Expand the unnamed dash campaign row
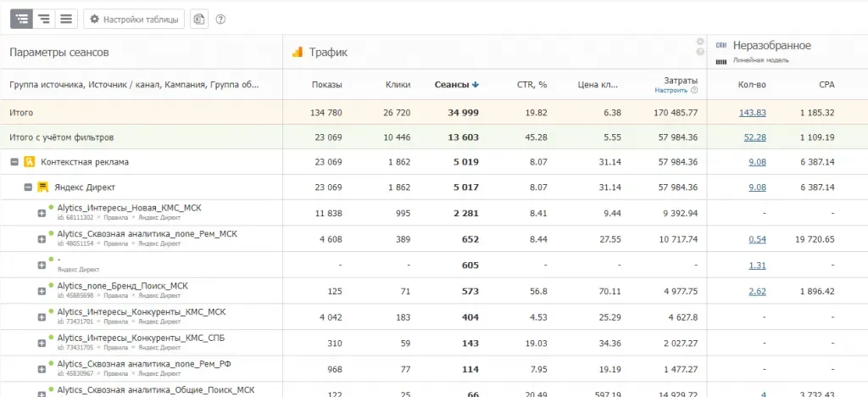 coord(42,266)
